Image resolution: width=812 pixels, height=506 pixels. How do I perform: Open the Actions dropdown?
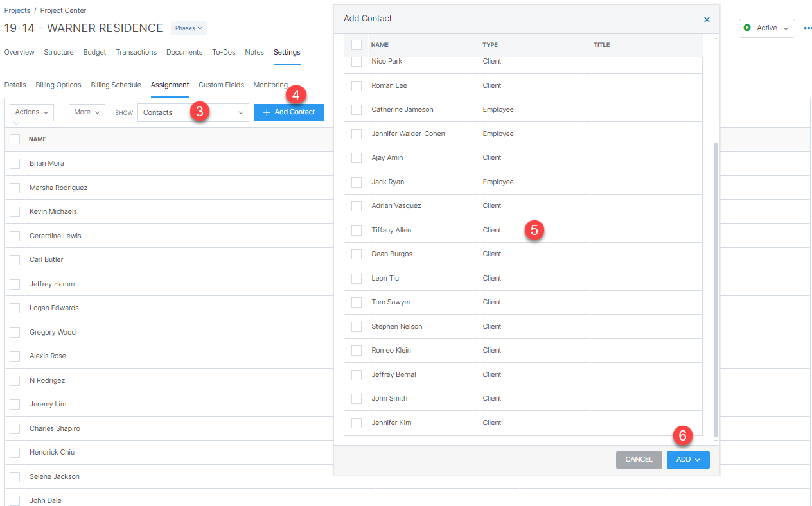click(31, 112)
